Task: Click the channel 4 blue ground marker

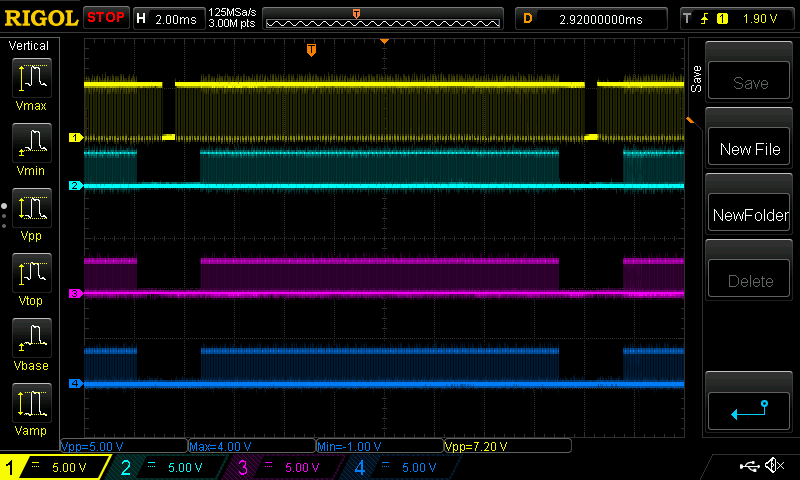Action: (76, 383)
